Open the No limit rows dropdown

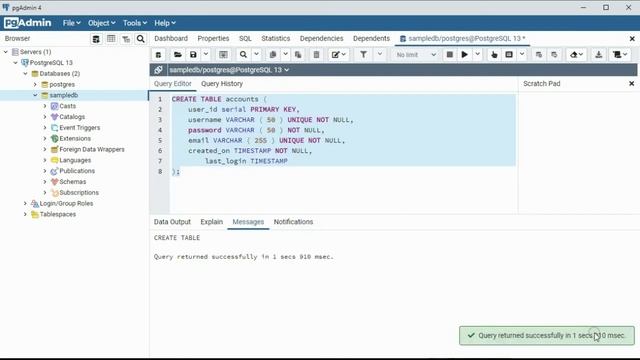coord(416,55)
